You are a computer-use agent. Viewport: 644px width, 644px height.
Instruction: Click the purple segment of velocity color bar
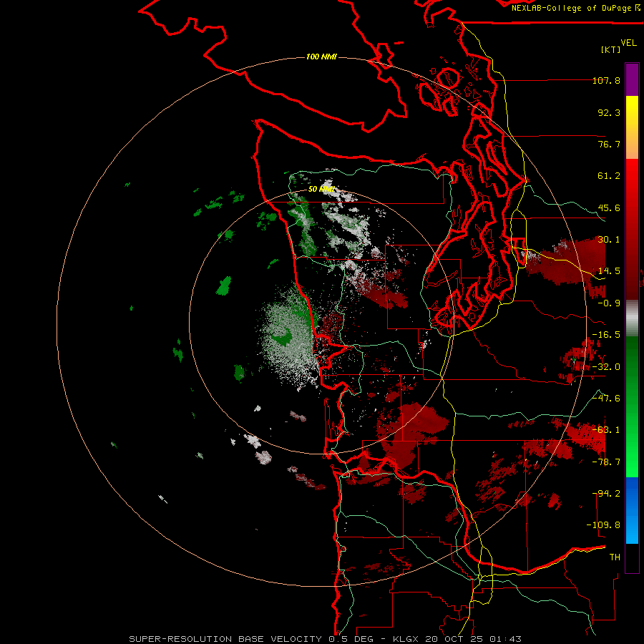(x=632, y=79)
